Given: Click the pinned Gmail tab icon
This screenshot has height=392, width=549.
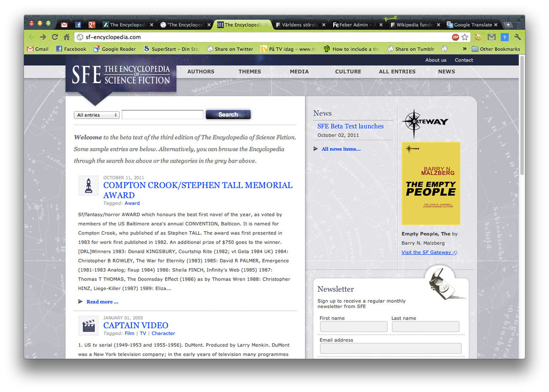Looking at the screenshot, I should tap(64, 25).
